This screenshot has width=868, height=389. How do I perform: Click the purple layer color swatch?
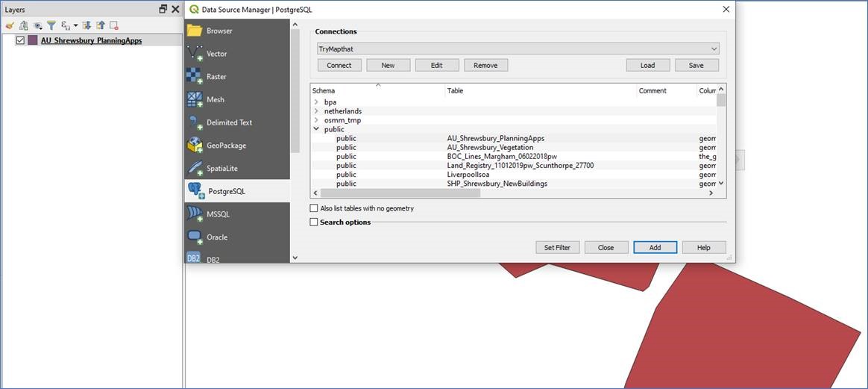click(33, 40)
